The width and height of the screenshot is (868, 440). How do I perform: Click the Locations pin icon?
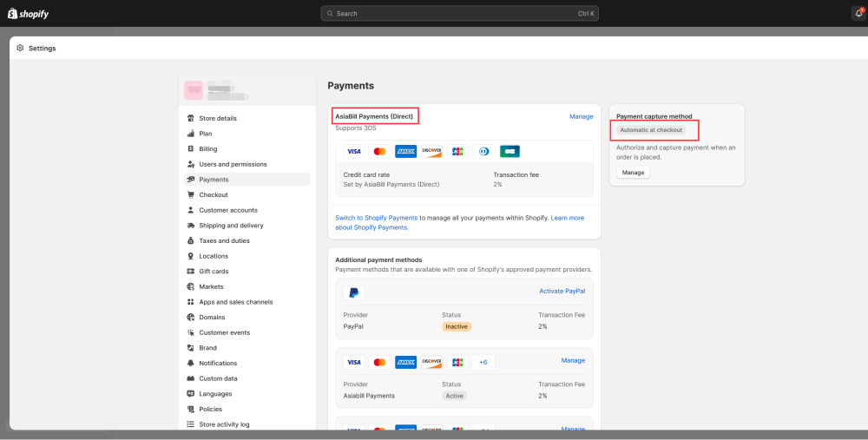point(191,256)
